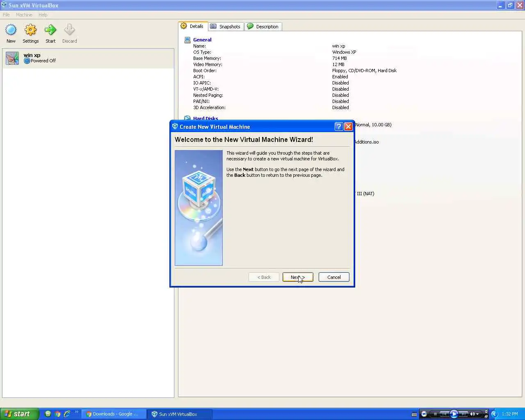Viewport: 525px width, 420px height.
Task: Click the Windows start button
Action: tap(19, 414)
